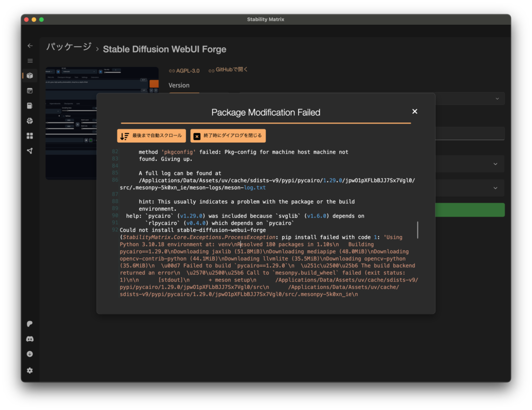Click the back arrow in the sidebar

pos(30,46)
